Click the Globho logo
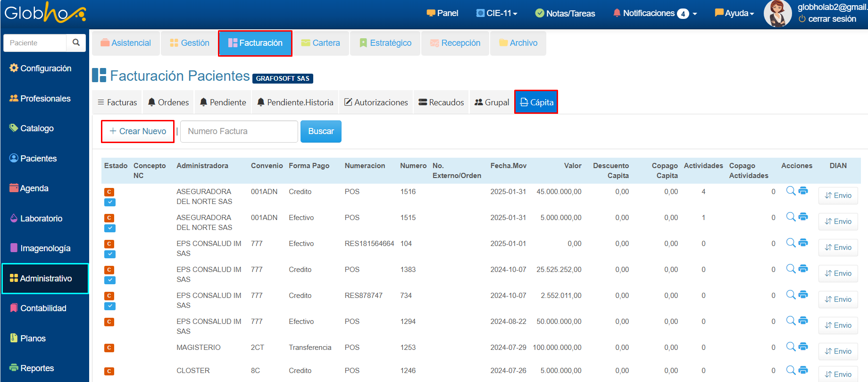 pos(45,13)
